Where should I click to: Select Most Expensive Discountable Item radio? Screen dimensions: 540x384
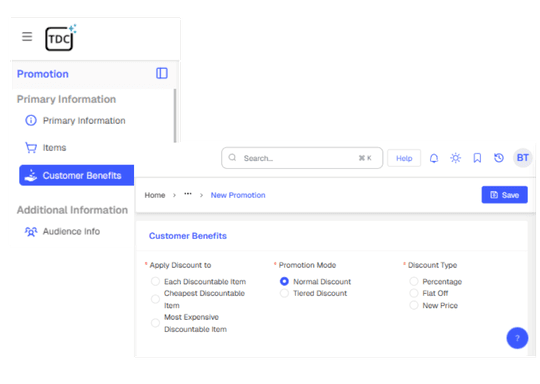click(x=155, y=323)
